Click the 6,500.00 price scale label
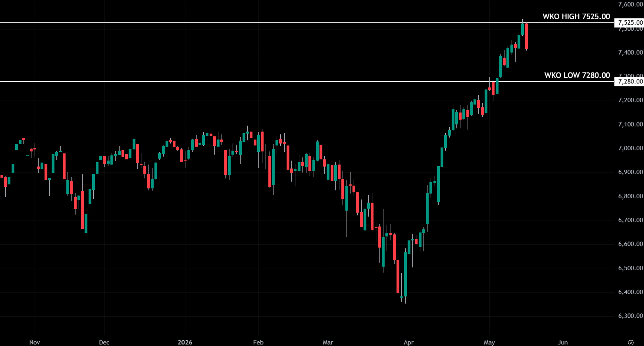 [x=630, y=268]
